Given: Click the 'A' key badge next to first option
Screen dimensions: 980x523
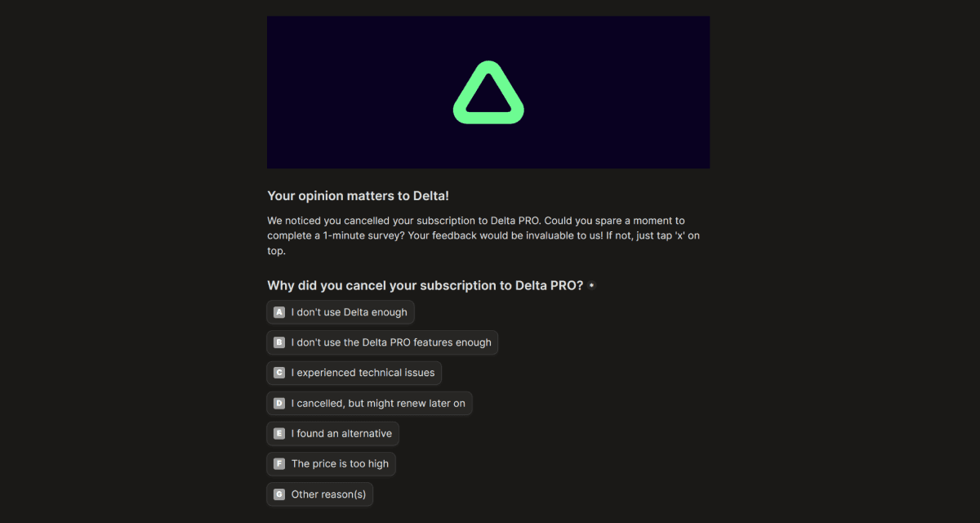Looking at the screenshot, I should pyautogui.click(x=278, y=311).
